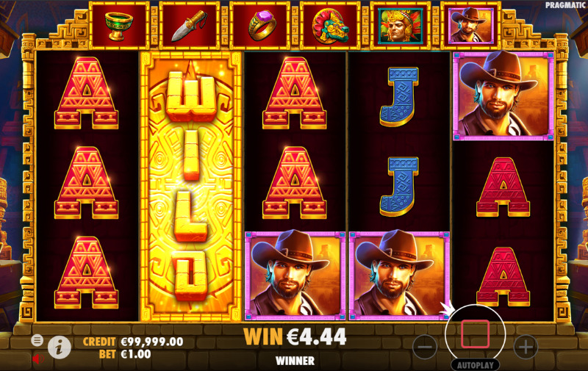Click the expanded WILD reel
The height and width of the screenshot is (371, 588).
tap(191, 187)
